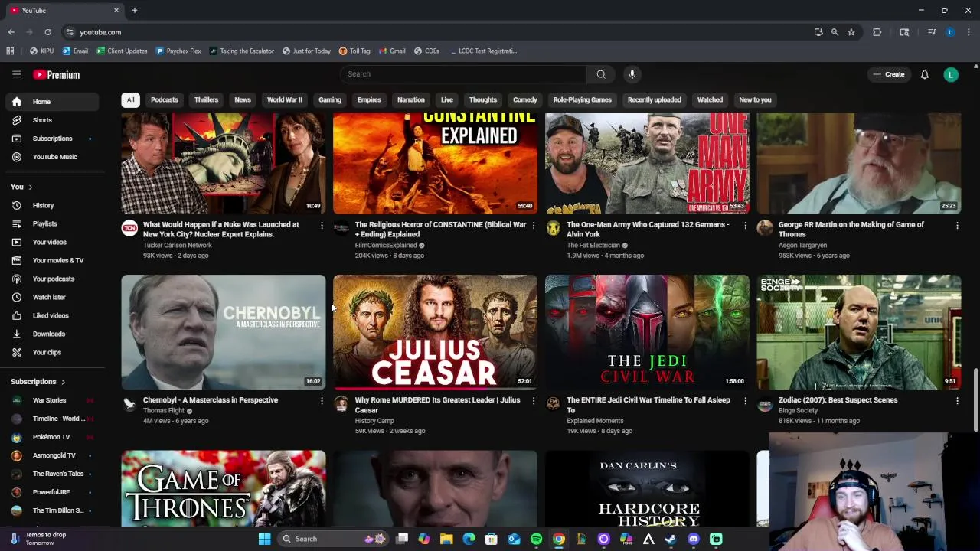This screenshot has width=980, height=551.
Task: Open Outlook from the taskbar
Action: pyautogui.click(x=514, y=539)
